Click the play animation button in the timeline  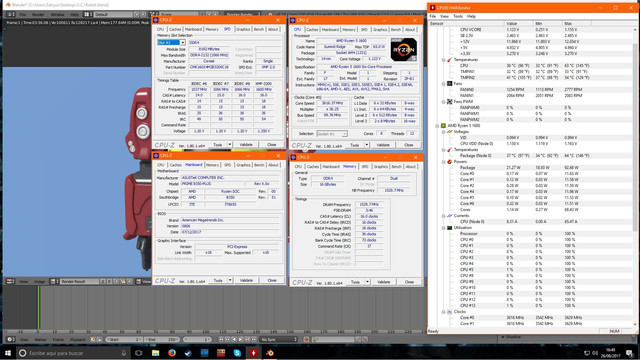click(241, 339)
